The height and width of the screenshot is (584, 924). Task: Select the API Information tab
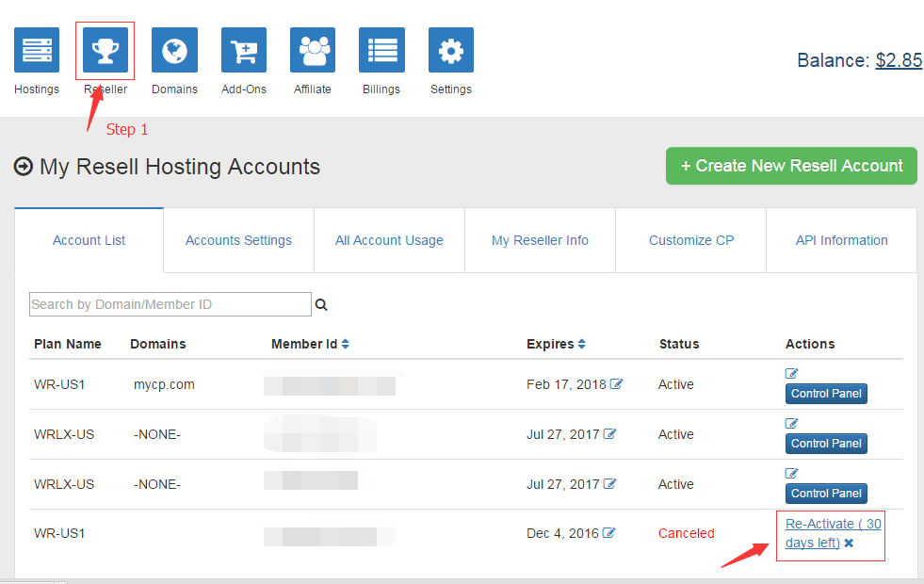click(841, 240)
